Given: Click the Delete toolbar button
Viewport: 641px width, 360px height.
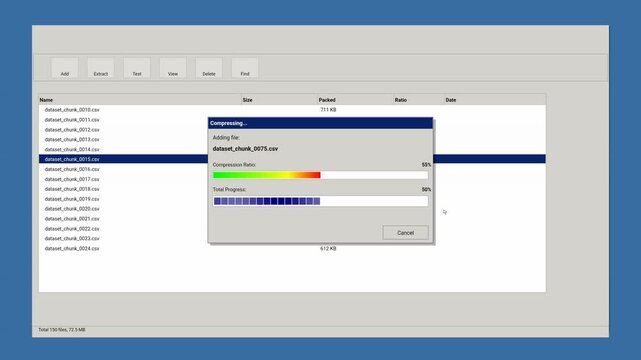Looking at the screenshot, I should (208, 68).
